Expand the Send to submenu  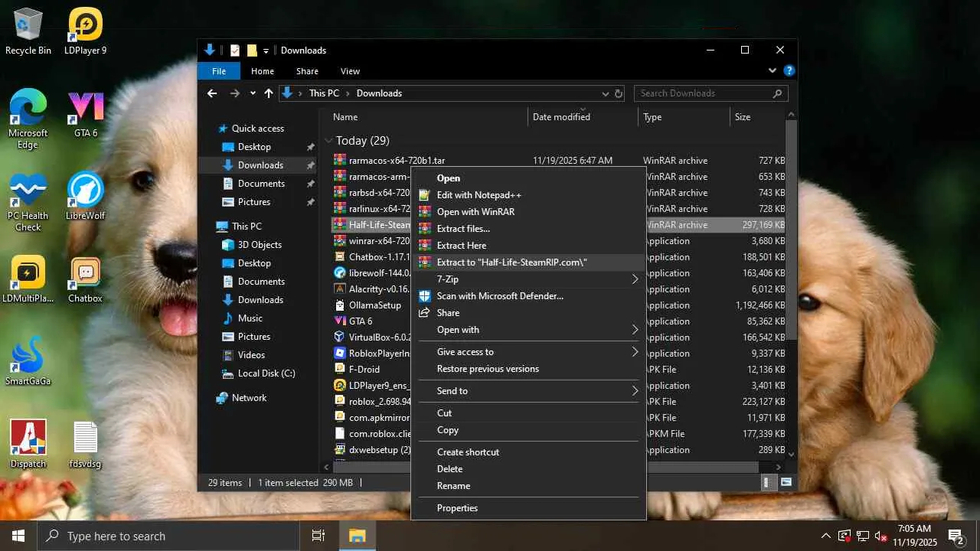(528, 391)
